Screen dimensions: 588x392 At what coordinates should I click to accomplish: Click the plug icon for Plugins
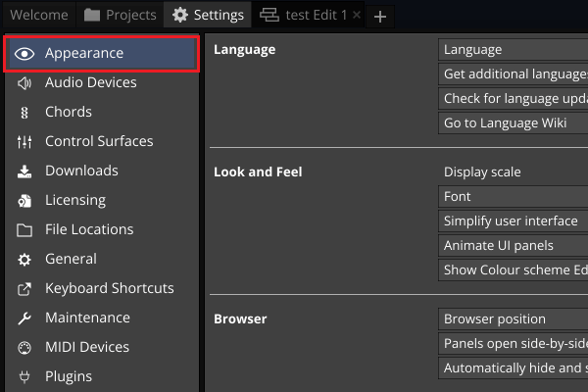coord(25,377)
